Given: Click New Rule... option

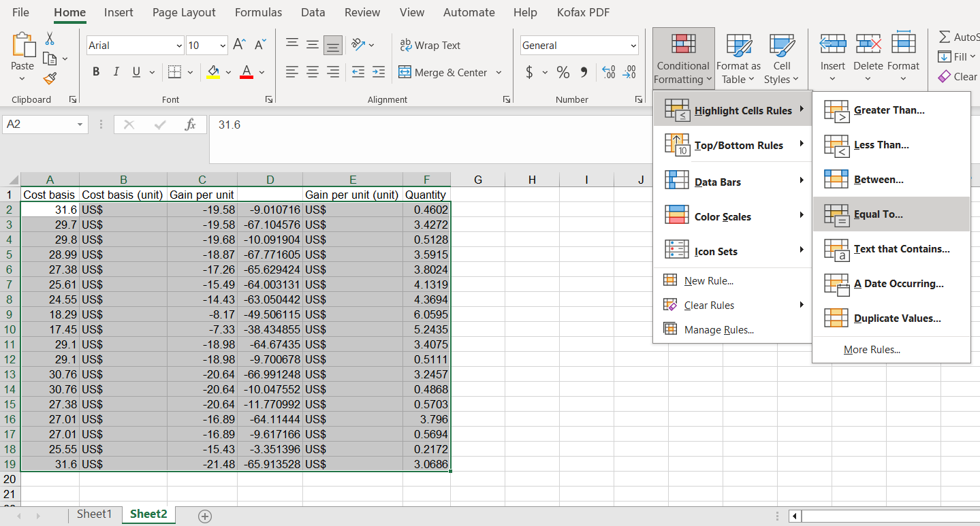Looking at the screenshot, I should pos(733,281).
